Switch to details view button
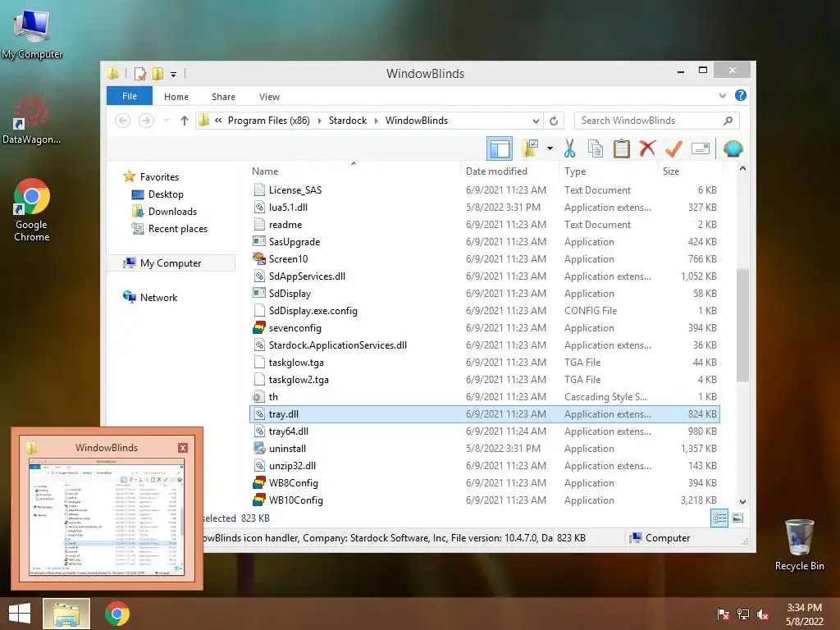This screenshot has width=840, height=630. pos(719,518)
